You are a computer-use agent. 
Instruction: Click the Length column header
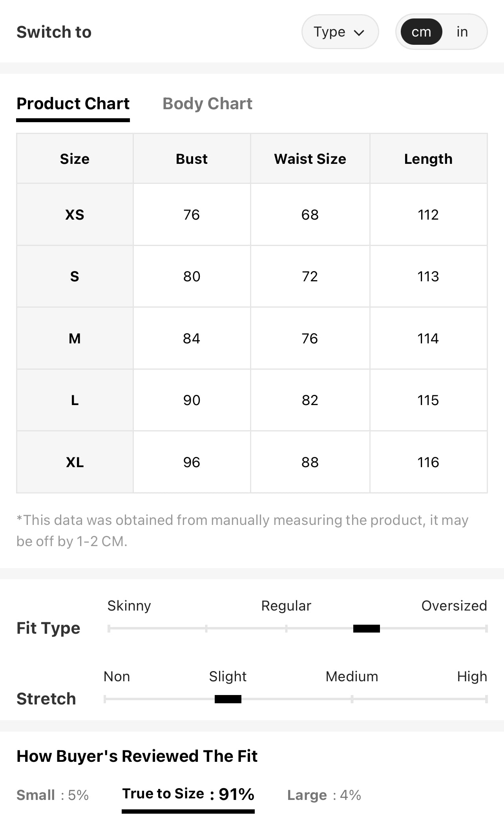coord(428,159)
